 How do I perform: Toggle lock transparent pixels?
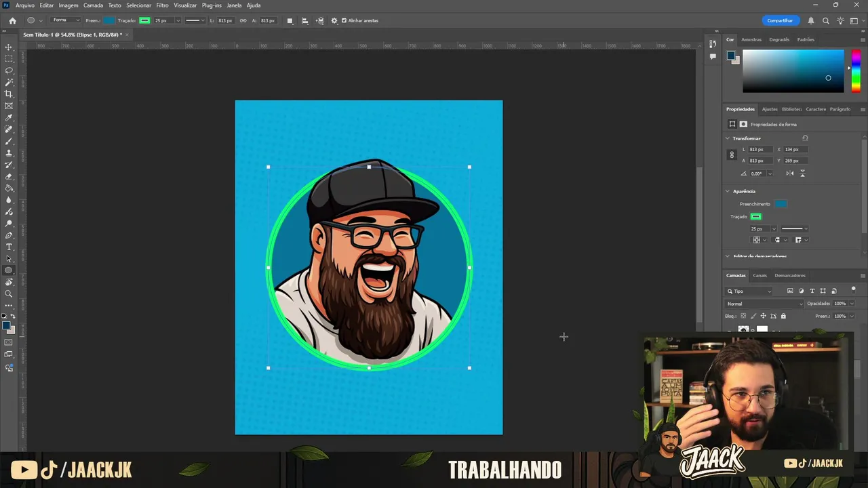coord(743,316)
